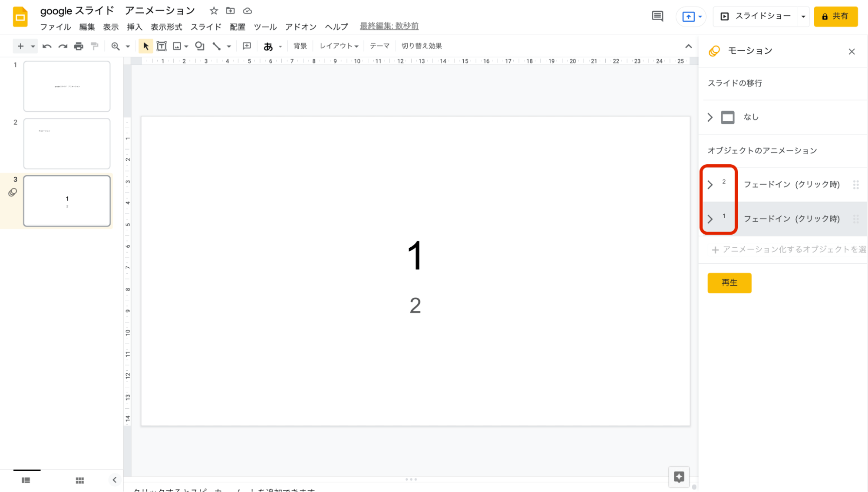This screenshot has height=492, width=868.
Task: Insert an image from toolbar
Action: tap(177, 46)
